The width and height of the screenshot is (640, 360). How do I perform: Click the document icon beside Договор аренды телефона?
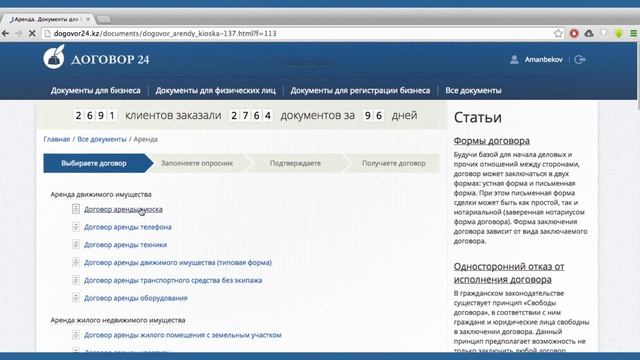tap(76, 227)
